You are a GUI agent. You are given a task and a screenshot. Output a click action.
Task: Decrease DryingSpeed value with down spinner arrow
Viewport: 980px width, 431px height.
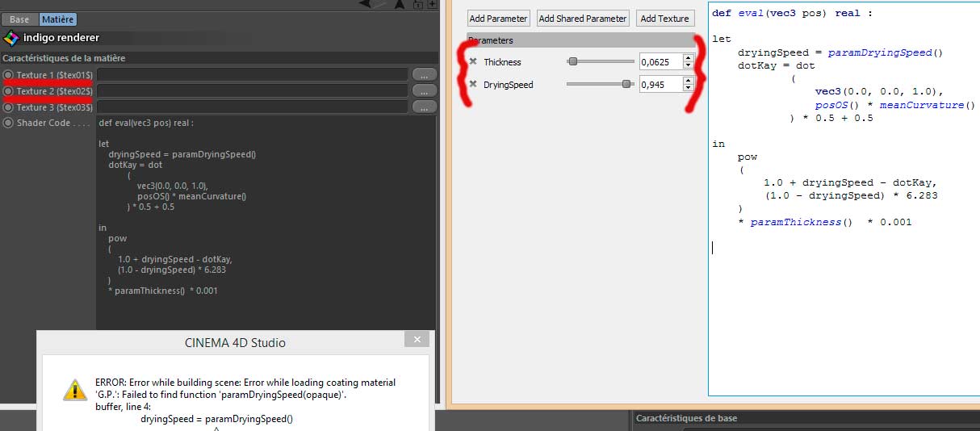(688, 88)
